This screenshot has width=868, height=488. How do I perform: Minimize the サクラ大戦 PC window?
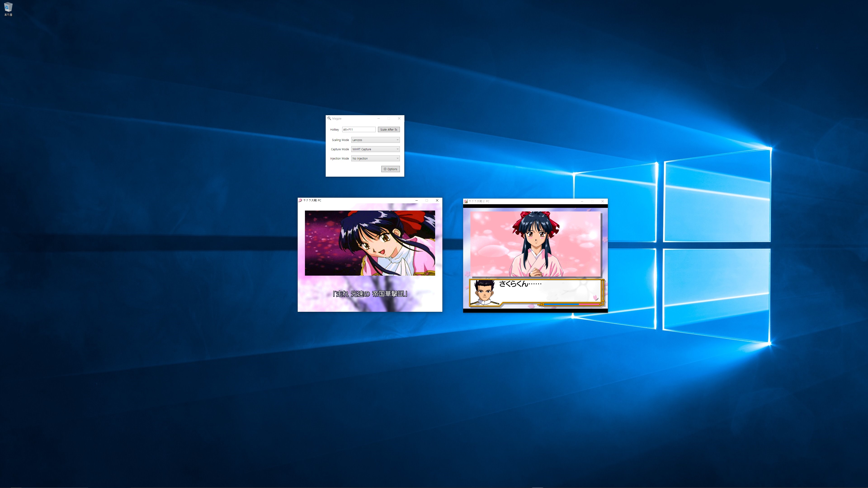416,200
